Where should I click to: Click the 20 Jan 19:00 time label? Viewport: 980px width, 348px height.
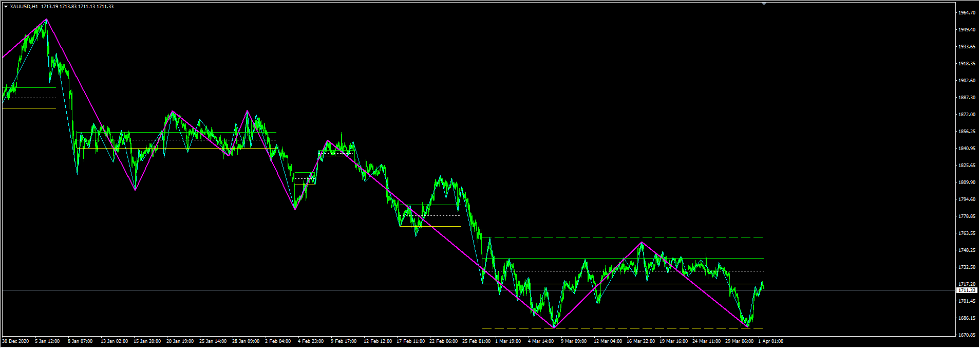tap(180, 341)
